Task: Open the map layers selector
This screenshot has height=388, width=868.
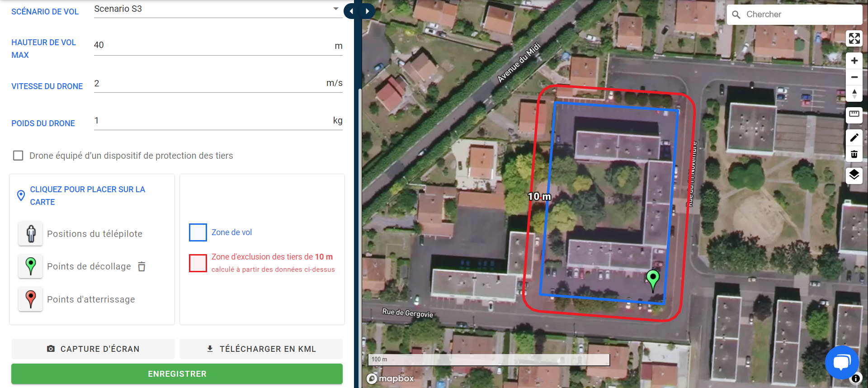Action: [x=854, y=175]
